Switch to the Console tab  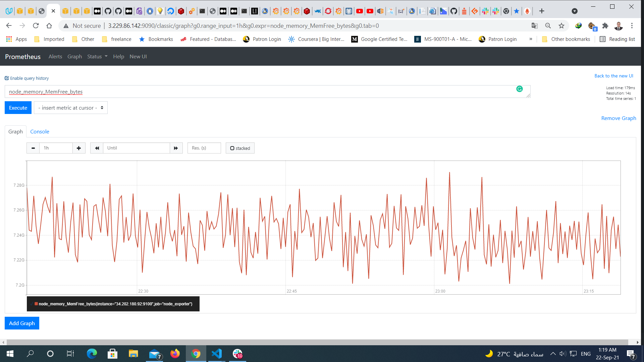click(40, 131)
